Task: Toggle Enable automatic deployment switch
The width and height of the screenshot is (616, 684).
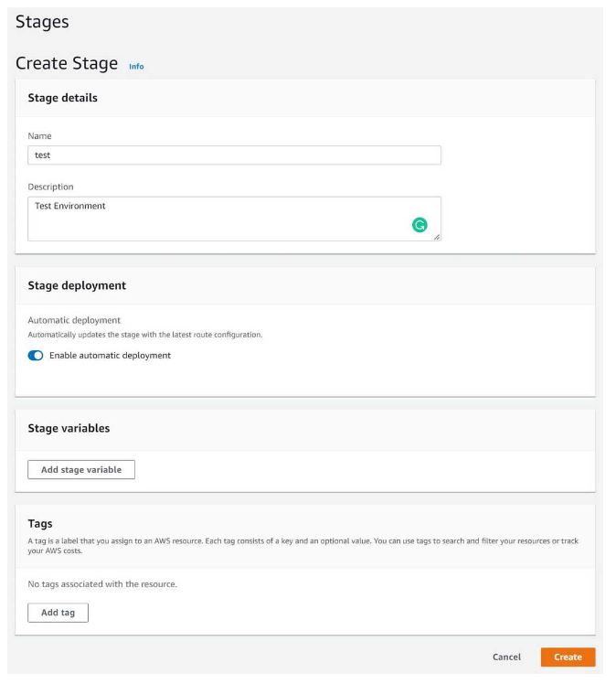Action: (36, 356)
